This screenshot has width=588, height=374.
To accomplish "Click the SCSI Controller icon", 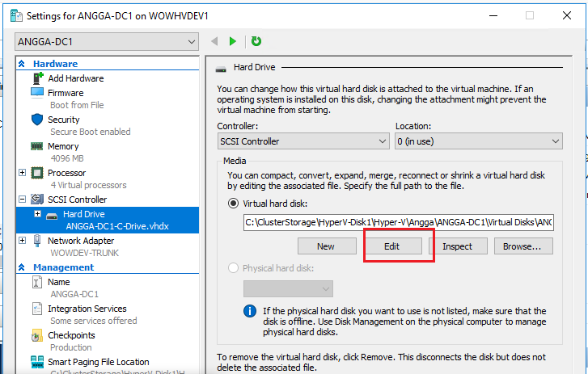I will 37,200.
